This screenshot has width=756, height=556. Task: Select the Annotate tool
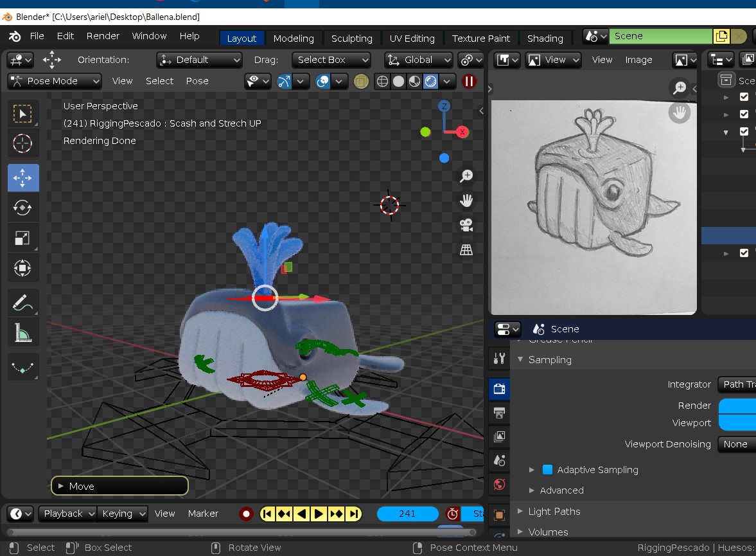(23, 302)
